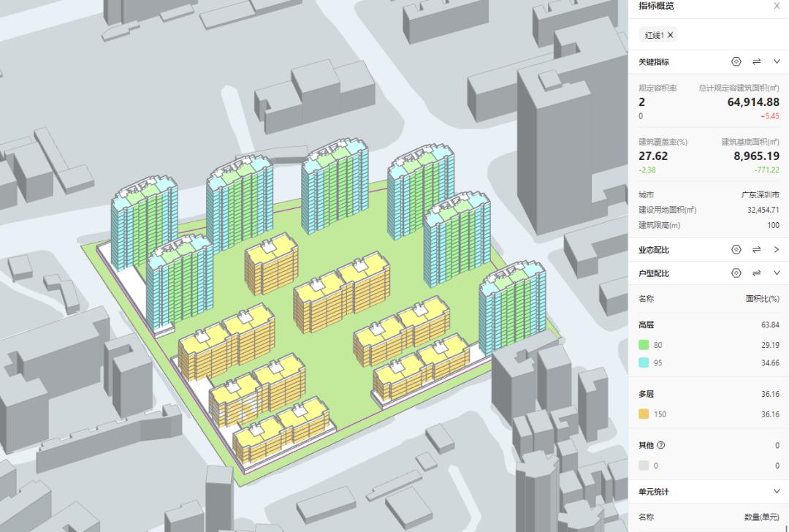The width and height of the screenshot is (789, 532).
Task: Click swap arrows icon in 户型配比 header
Action: (757, 273)
